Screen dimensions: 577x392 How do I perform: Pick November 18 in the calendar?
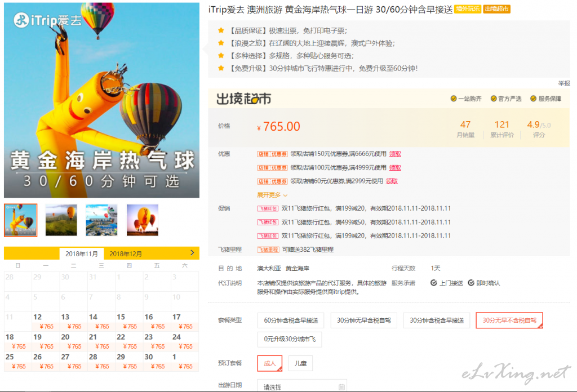click(18, 341)
